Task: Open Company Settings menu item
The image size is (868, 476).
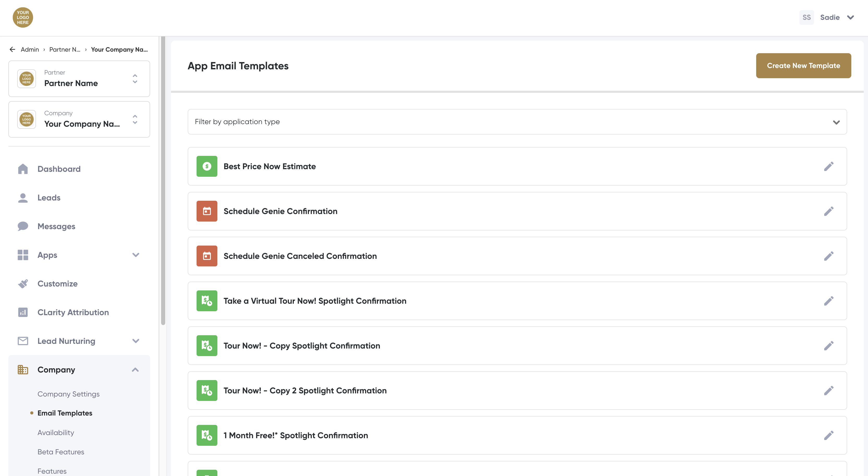Action: click(68, 394)
